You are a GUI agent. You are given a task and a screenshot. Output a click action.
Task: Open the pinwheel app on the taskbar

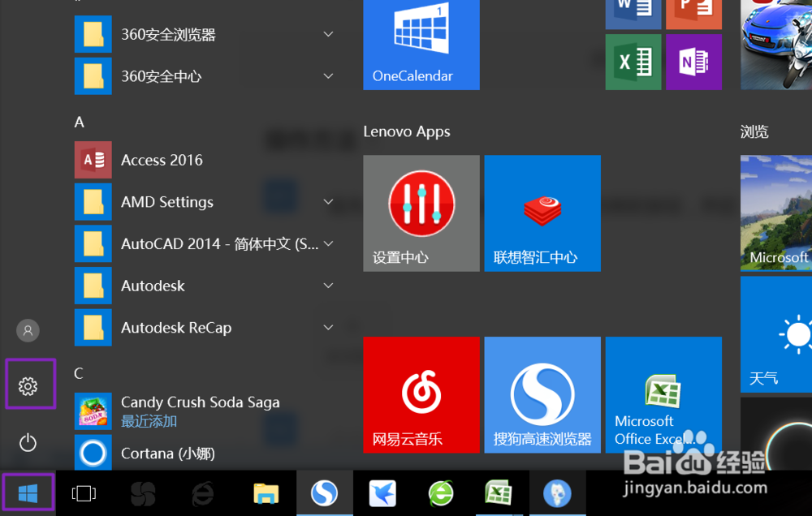[x=143, y=493]
